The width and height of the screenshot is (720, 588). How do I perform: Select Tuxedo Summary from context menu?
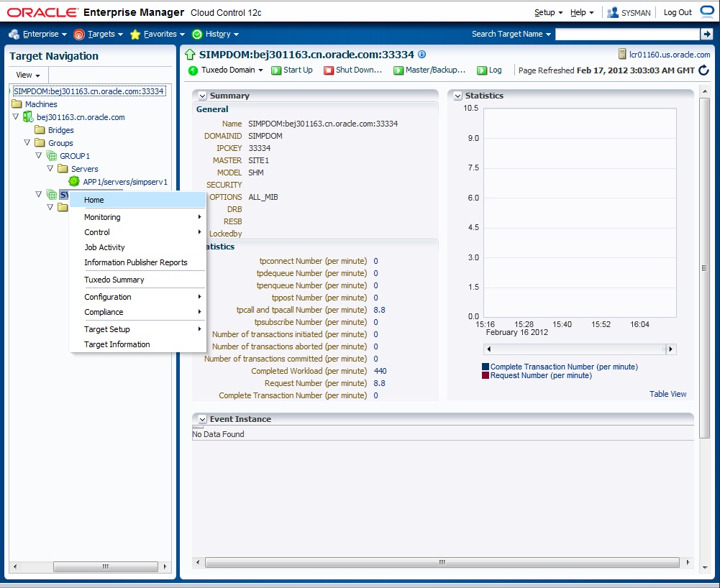[114, 280]
